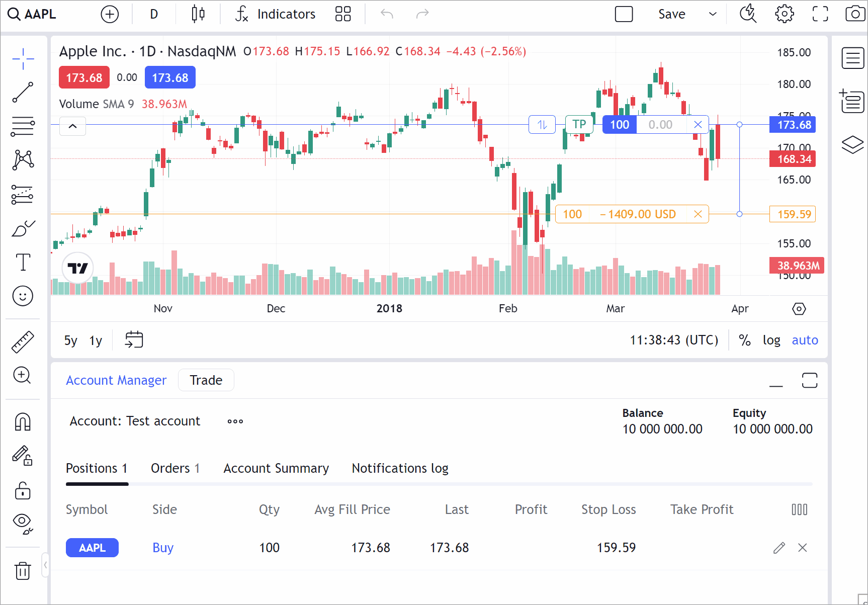
Task: Click the Account Manager link
Action: click(x=116, y=380)
